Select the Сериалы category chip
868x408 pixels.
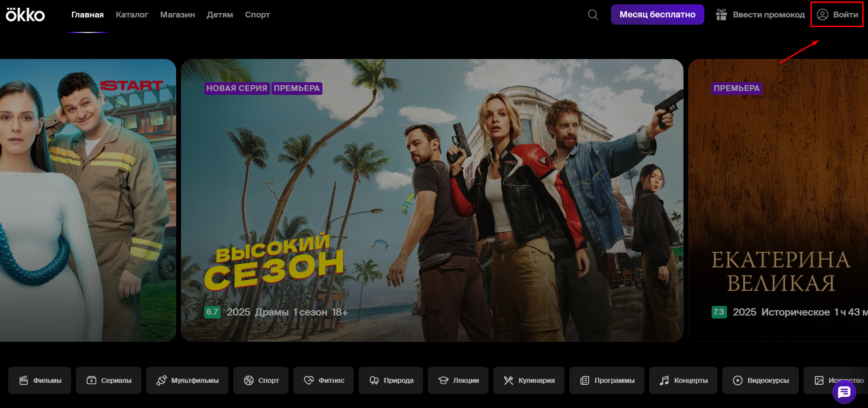point(108,380)
